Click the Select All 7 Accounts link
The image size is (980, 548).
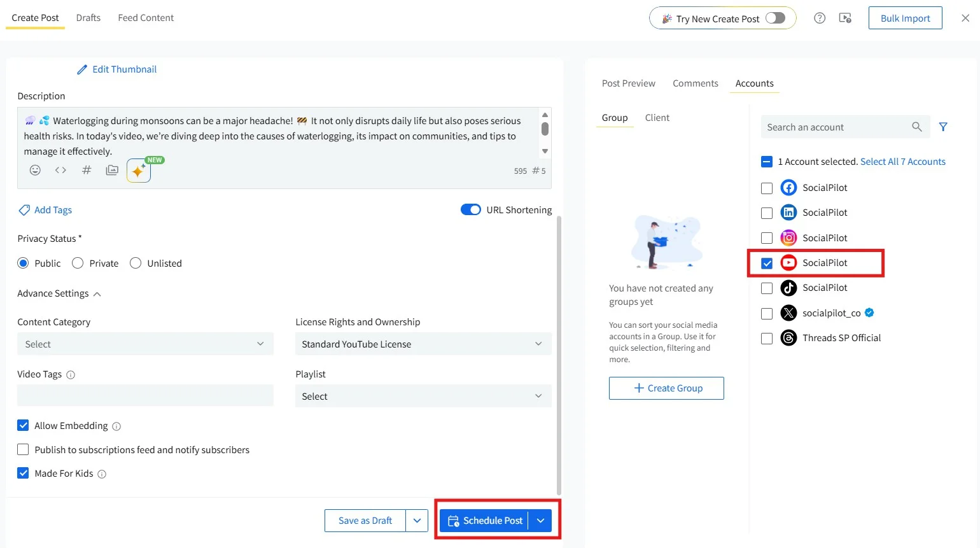903,162
